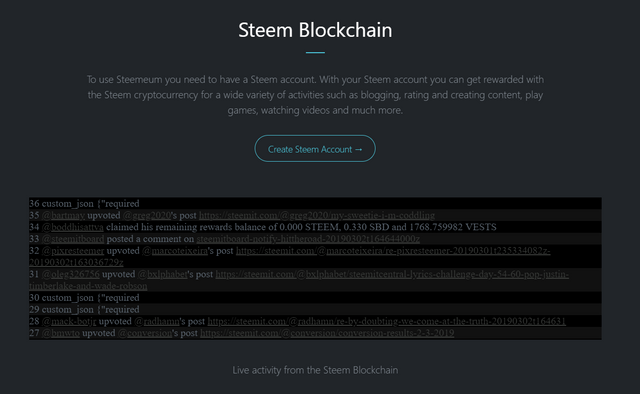Open the steemitboard-notify-hittheroad comment link

tap(308, 239)
